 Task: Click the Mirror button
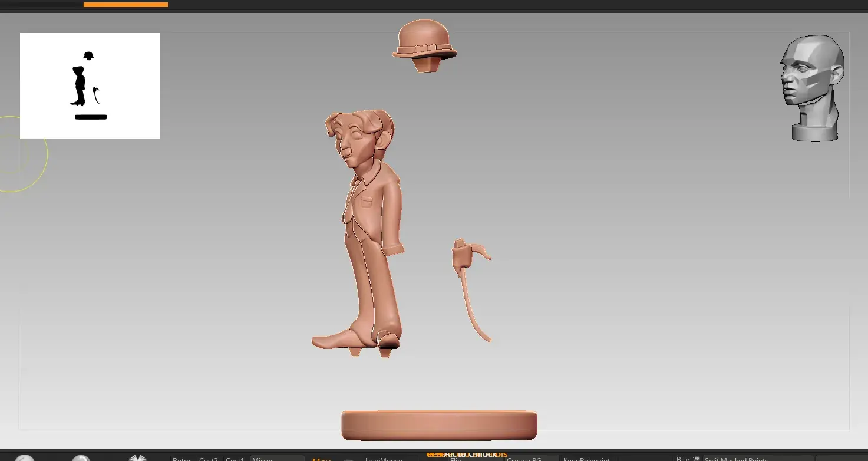(x=277, y=458)
